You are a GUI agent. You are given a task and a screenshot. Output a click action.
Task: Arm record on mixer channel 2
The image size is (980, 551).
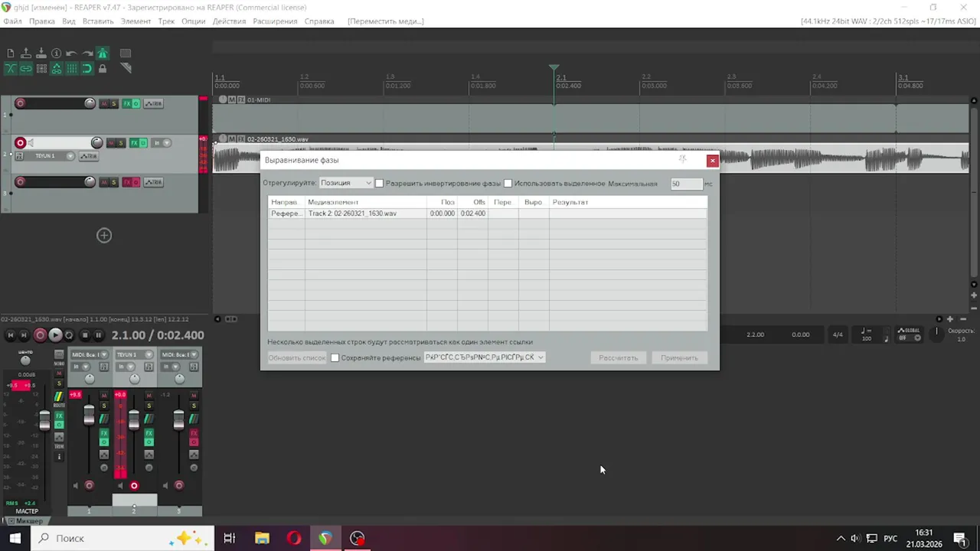click(x=134, y=486)
